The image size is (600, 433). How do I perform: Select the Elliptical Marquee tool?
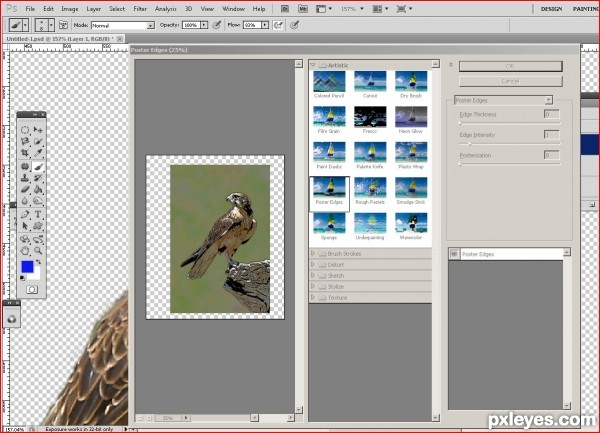point(25,130)
